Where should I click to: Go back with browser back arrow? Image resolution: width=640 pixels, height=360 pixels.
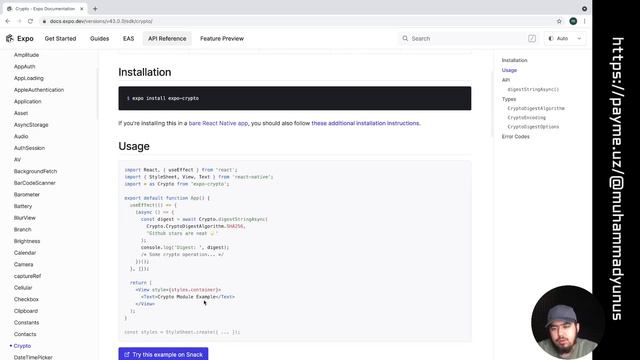8,21
